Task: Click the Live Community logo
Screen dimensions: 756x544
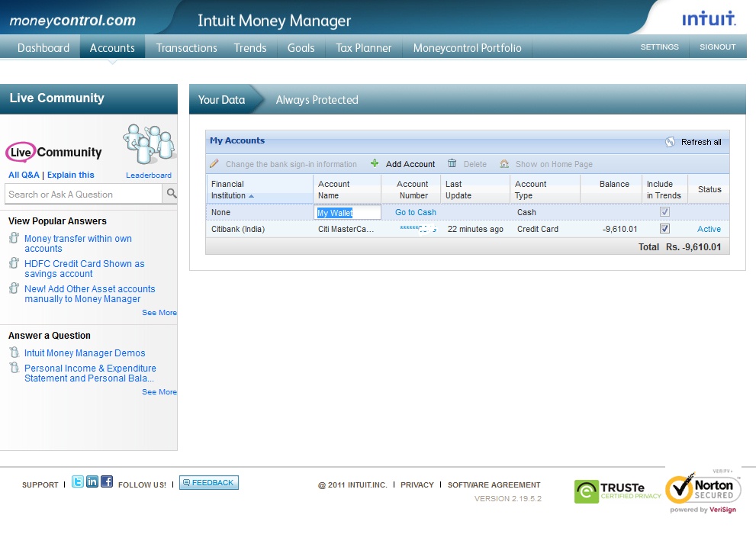Action: point(54,152)
